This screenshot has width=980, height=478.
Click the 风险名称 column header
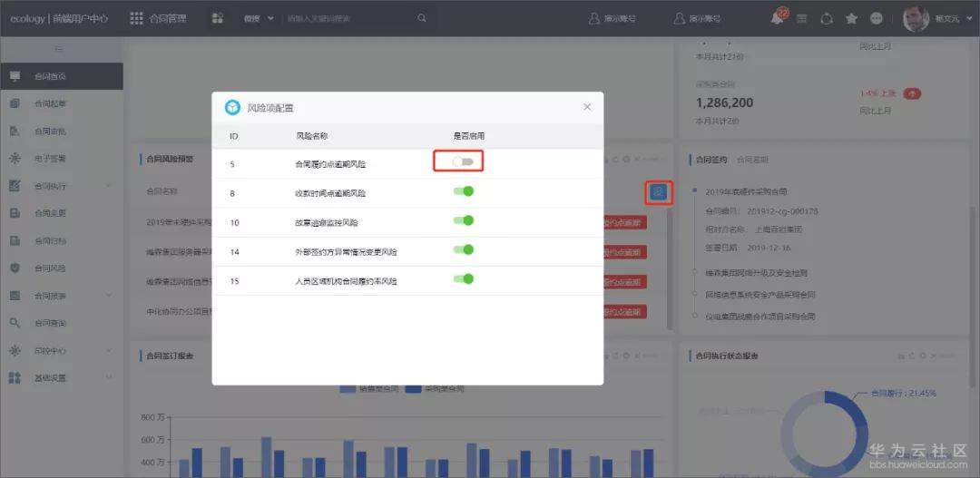312,135
